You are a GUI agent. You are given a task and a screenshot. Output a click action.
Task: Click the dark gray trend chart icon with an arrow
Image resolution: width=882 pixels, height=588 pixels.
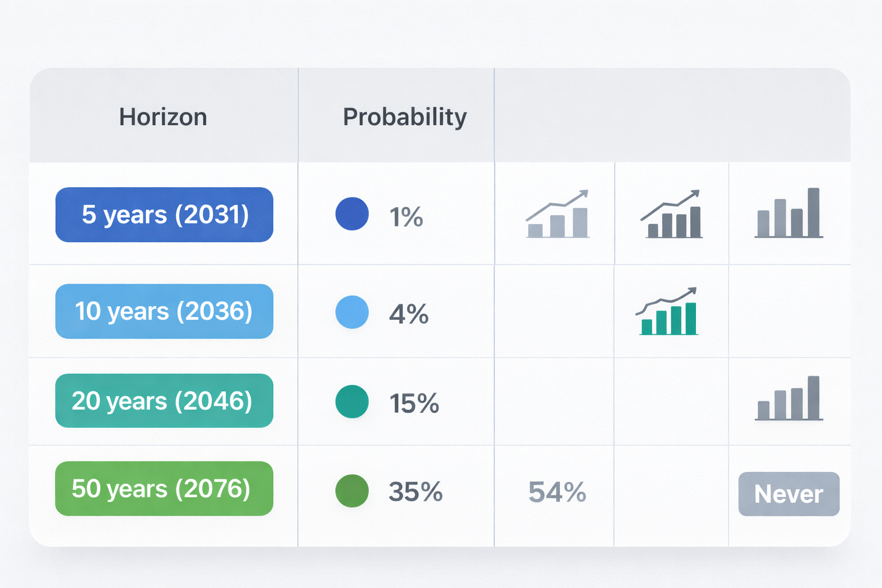point(671,215)
